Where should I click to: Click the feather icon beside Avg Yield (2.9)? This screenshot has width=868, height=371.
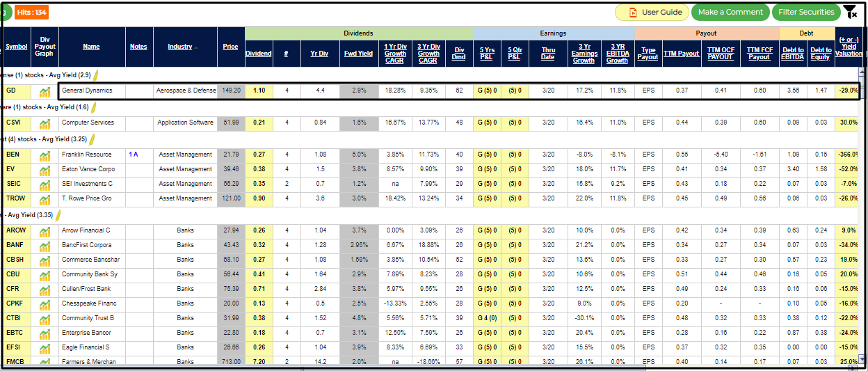pos(97,74)
